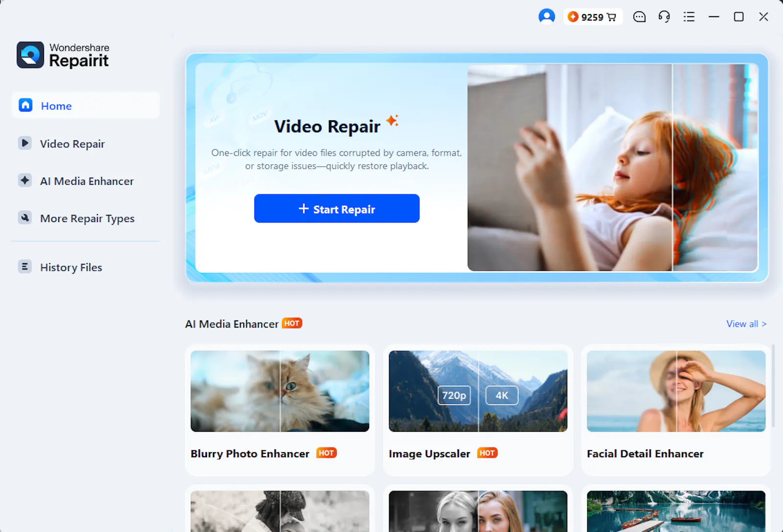Image resolution: width=783 pixels, height=532 pixels.
Task: Click the Video Repair banner heading
Action: point(327,127)
